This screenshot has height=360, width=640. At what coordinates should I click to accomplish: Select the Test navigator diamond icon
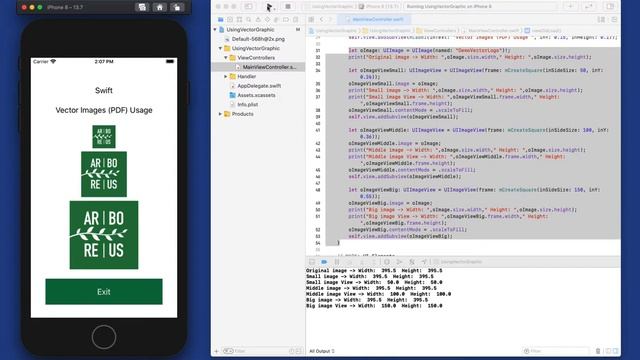click(x=267, y=20)
